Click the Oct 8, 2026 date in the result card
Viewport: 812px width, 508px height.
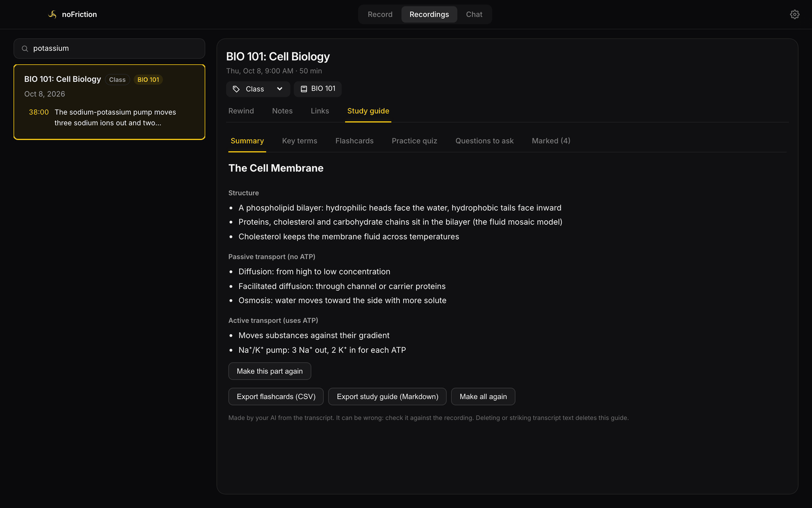pos(45,94)
